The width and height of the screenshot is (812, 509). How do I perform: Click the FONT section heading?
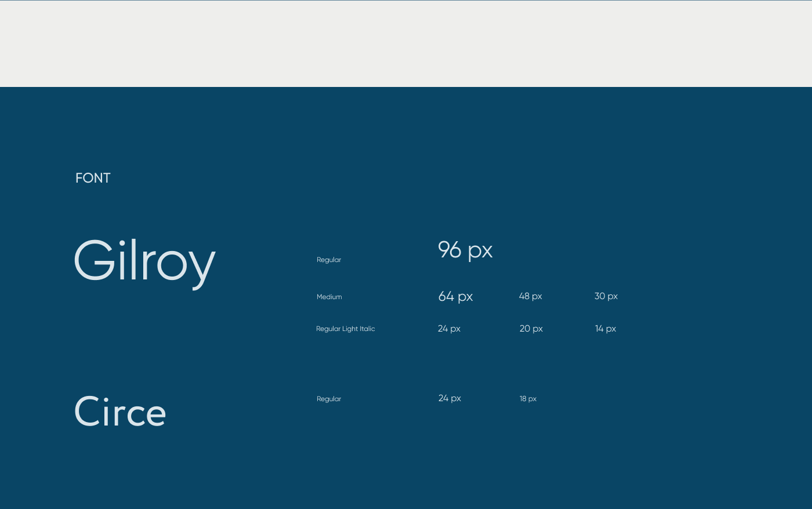(x=93, y=178)
